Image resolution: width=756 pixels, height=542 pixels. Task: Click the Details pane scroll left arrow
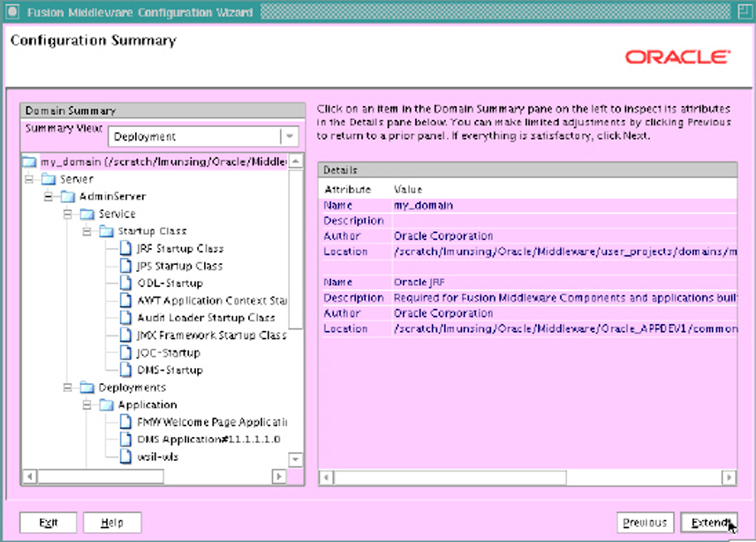pyautogui.click(x=327, y=478)
